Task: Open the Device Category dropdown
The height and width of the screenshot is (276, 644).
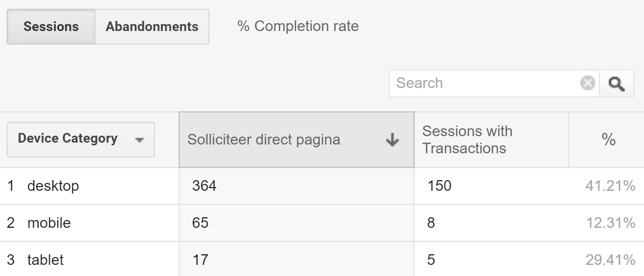Action: tap(81, 139)
